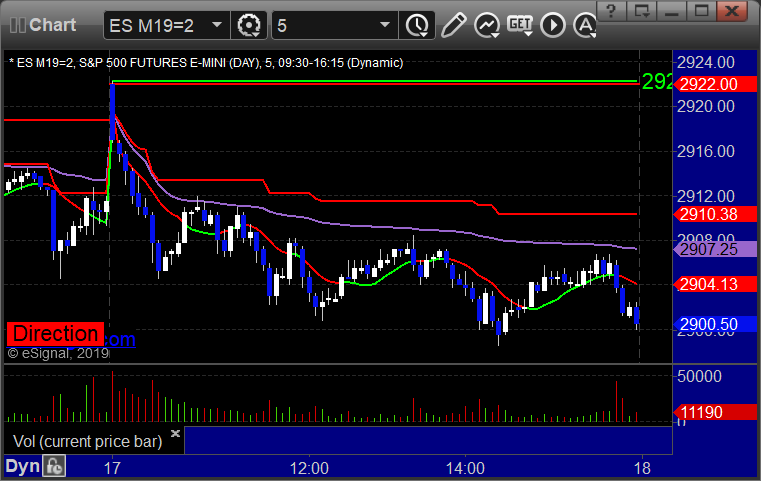Click the pop-out window button
Image resolution: width=761 pixels, height=481 pixels.
641,11
